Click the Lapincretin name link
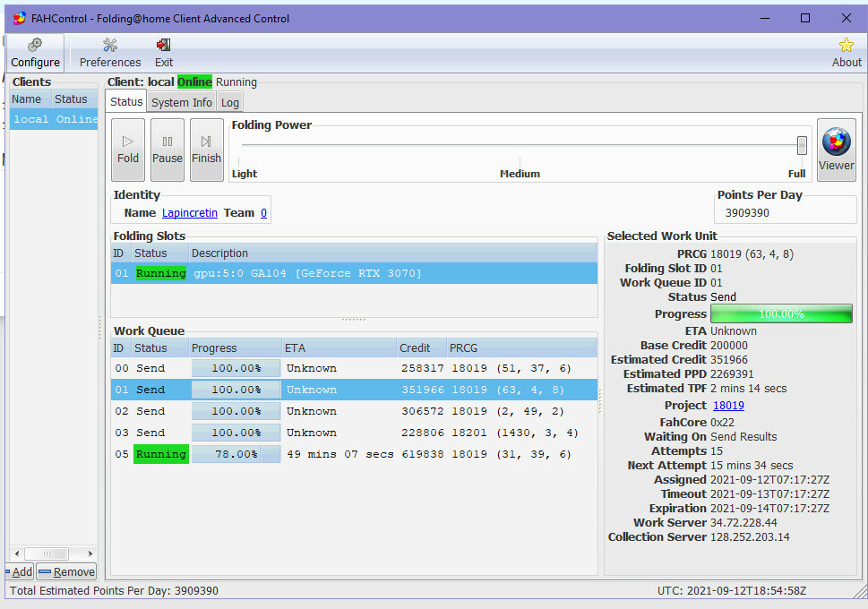The width and height of the screenshot is (868, 609). coord(189,213)
